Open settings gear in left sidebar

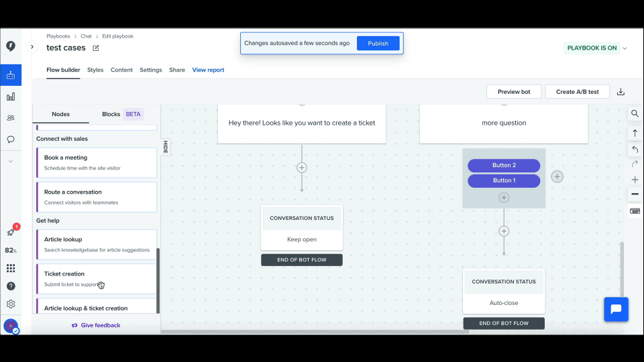pyautogui.click(x=11, y=304)
